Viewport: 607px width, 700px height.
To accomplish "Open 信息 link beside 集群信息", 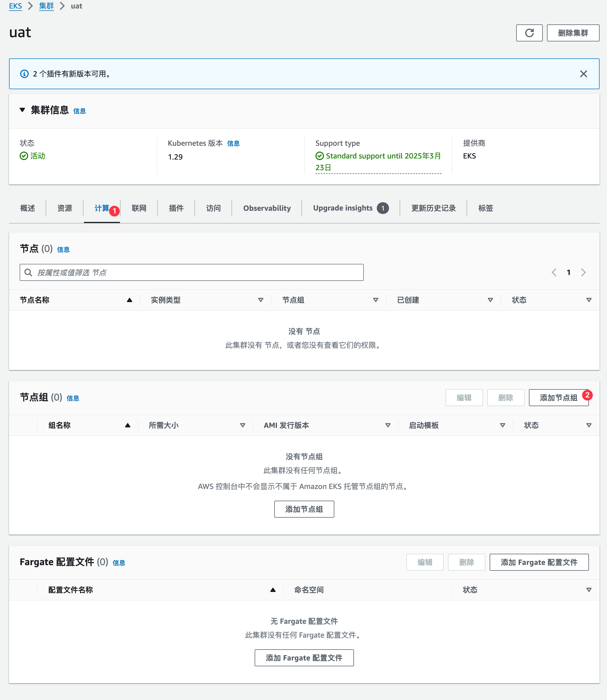I will click(79, 111).
